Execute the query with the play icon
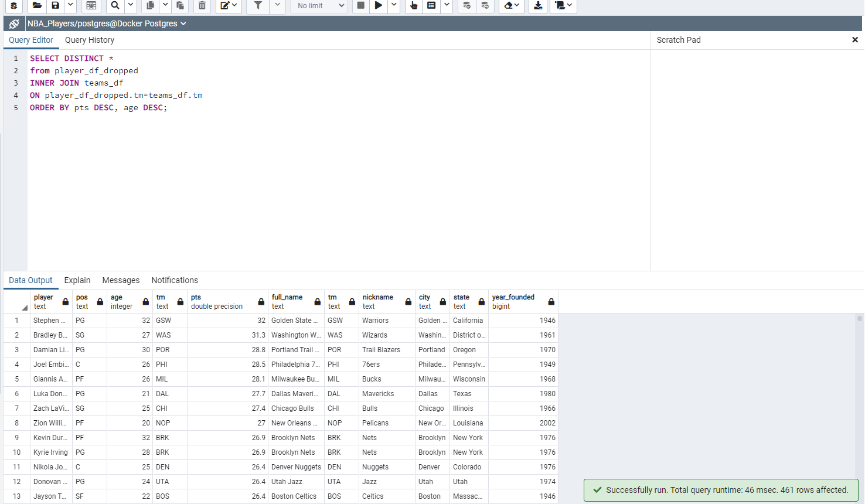Viewport: 865px width, 504px height. pyautogui.click(x=379, y=6)
